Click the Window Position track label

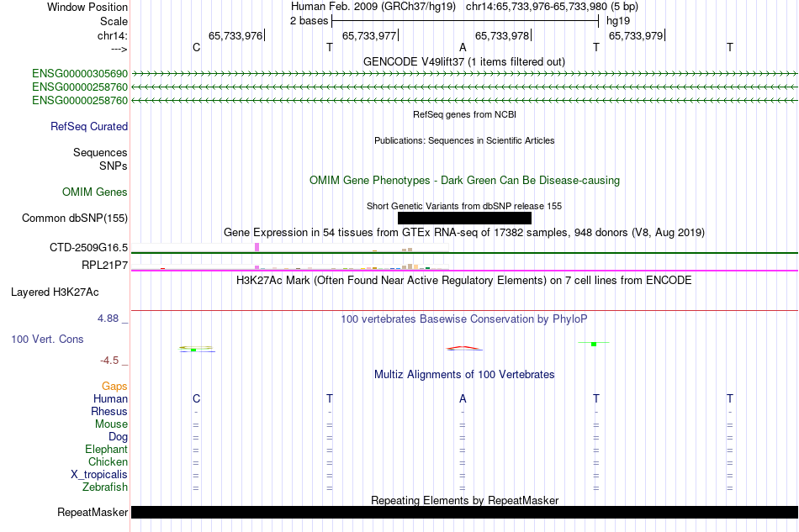tap(87, 7)
